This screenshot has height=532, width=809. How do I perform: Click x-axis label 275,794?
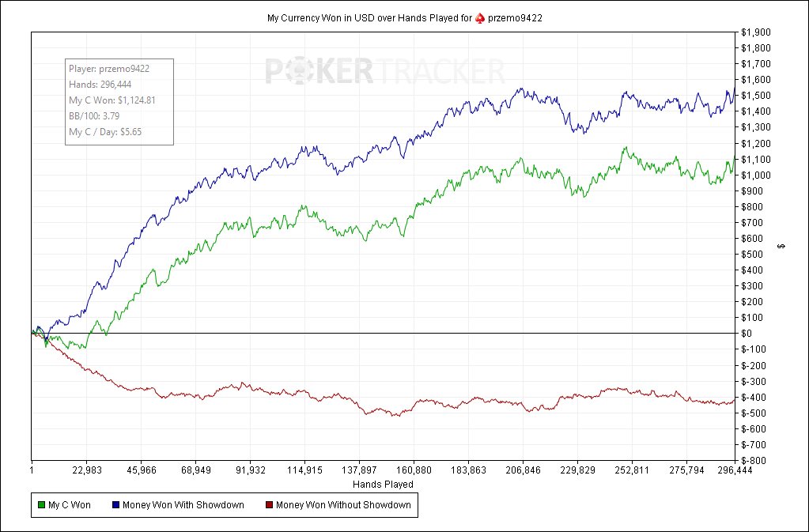[686, 470]
